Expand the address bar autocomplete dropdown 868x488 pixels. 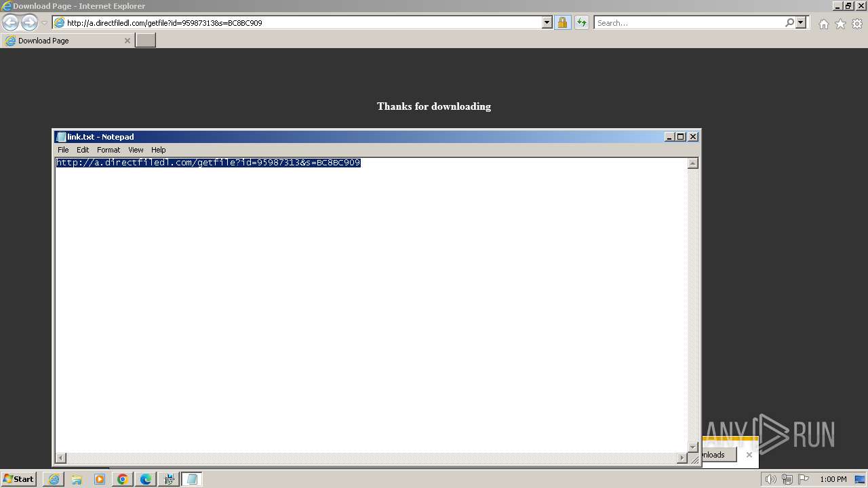(x=547, y=22)
